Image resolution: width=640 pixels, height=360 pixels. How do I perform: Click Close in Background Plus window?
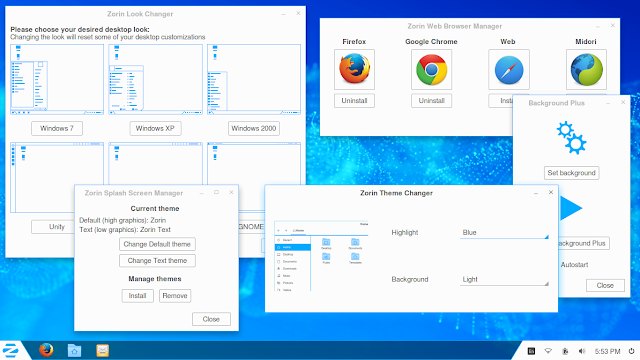[605, 285]
